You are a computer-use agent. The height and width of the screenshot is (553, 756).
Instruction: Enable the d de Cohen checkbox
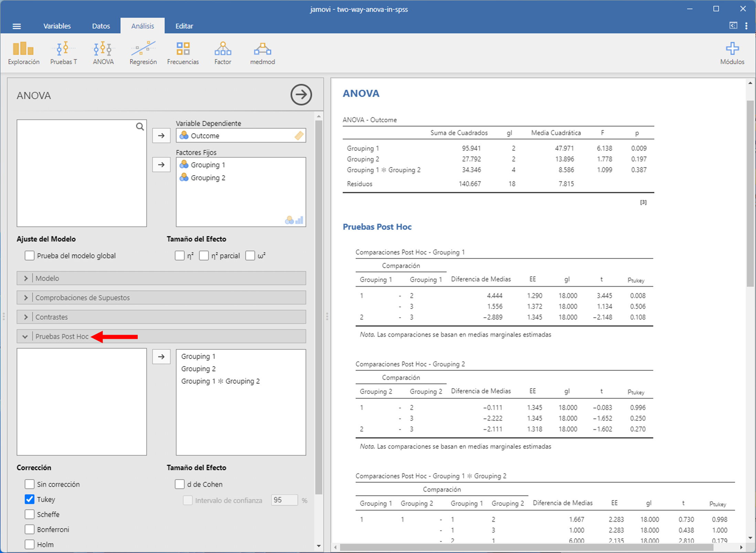point(180,484)
